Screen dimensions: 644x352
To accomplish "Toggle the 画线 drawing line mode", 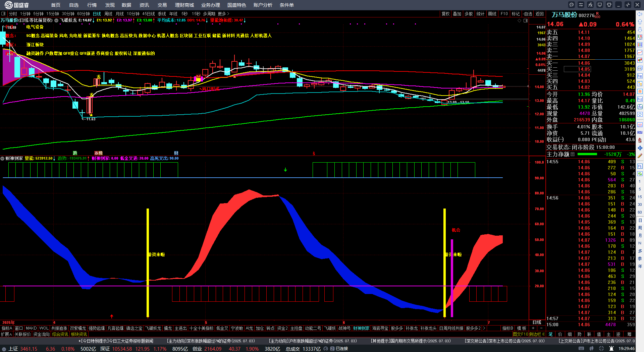I will pyautogui.click(x=492, y=14).
